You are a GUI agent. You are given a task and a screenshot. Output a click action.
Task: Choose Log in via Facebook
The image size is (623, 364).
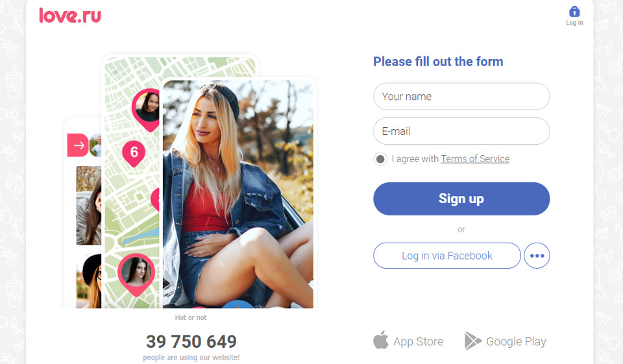pyautogui.click(x=447, y=256)
